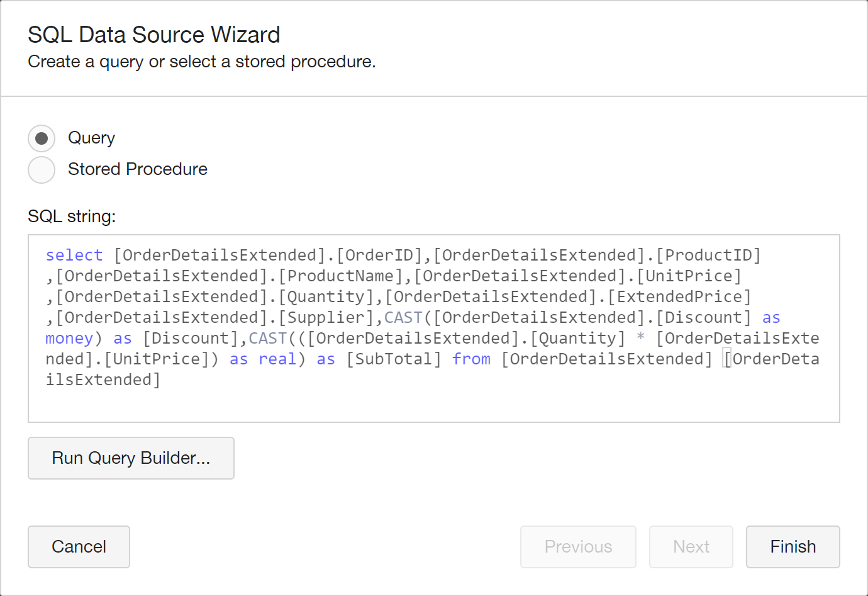Click the real type keyword in the query
This screenshot has width=868, height=596.
click(x=277, y=359)
